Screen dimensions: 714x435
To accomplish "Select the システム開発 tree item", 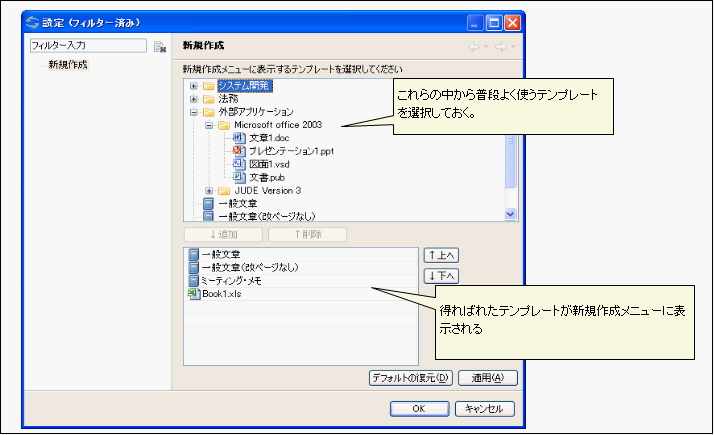I will tap(245, 86).
